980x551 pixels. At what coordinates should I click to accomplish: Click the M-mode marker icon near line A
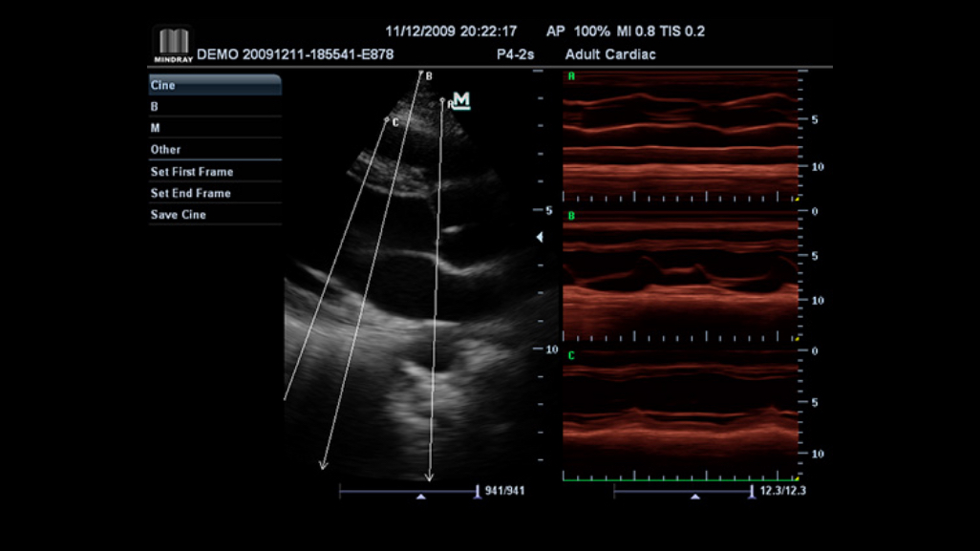(x=462, y=100)
